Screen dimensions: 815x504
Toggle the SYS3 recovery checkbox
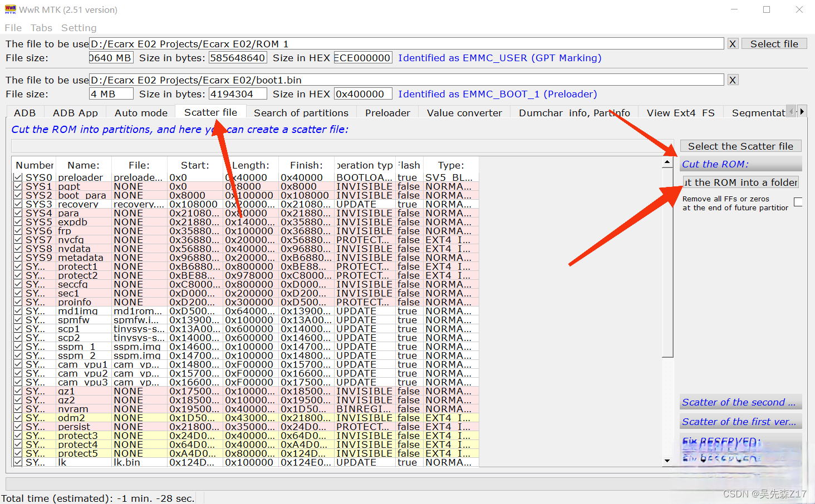(x=18, y=204)
